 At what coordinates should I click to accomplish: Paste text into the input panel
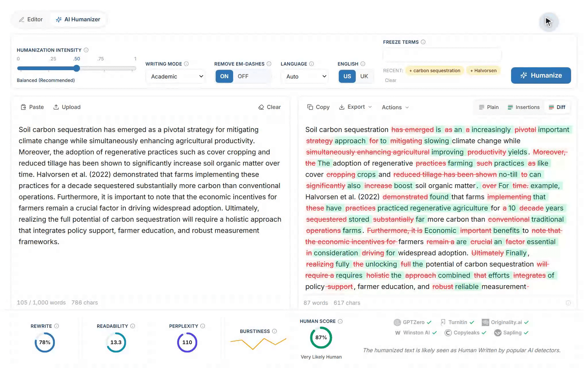[x=32, y=107]
